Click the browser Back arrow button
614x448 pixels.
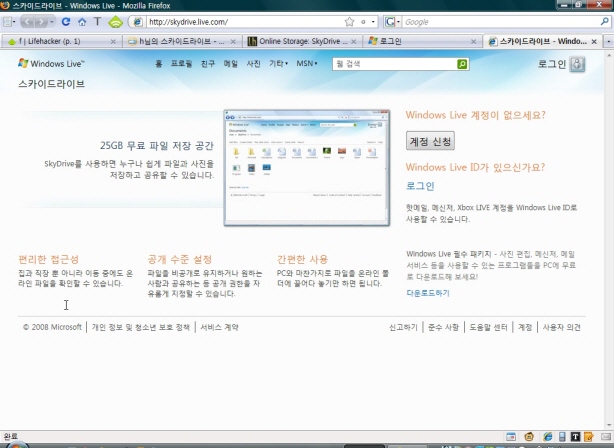(x=28, y=22)
